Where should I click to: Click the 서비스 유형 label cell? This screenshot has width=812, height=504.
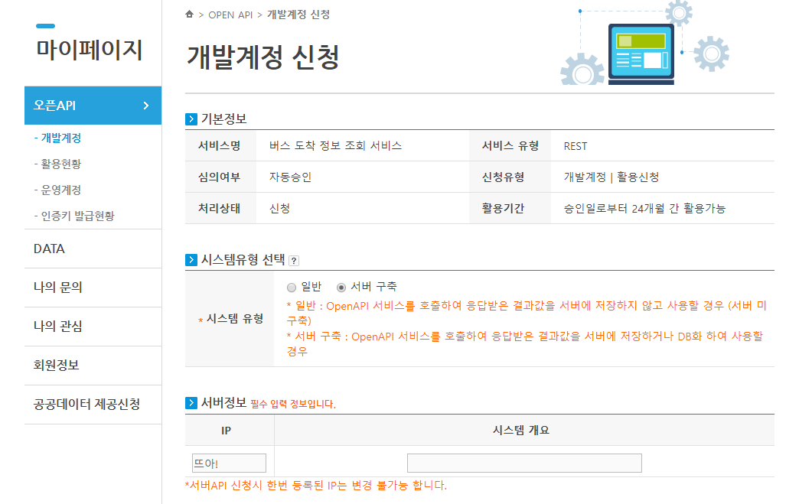pos(510,146)
